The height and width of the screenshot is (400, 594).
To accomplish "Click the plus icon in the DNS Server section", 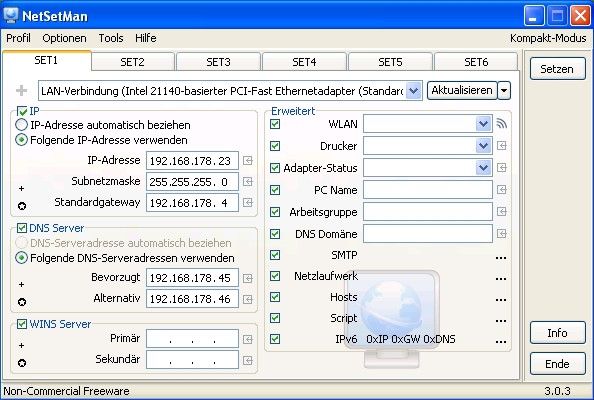I will pyautogui.click(x=22, y=284).
